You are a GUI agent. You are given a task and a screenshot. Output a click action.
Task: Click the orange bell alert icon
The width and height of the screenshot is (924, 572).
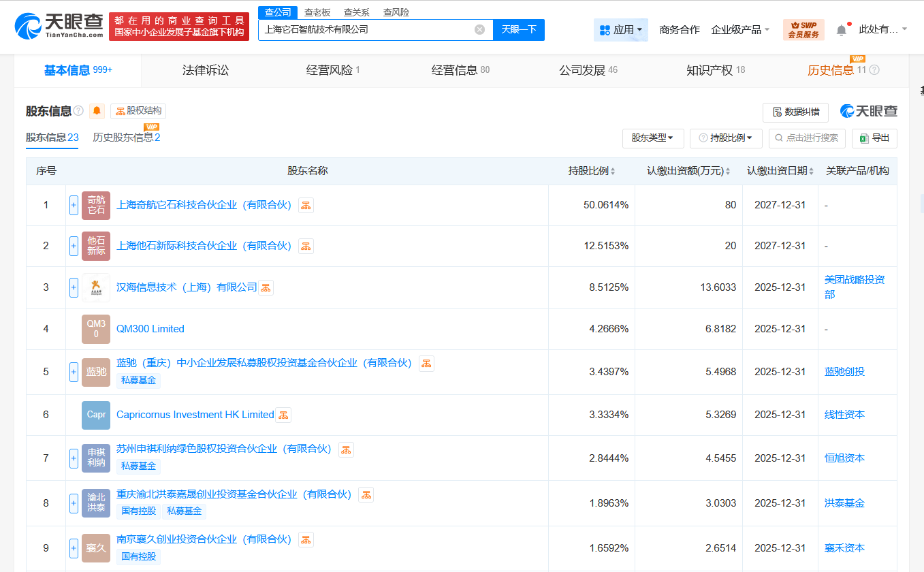pyautogui.click(x=97, y=111)
